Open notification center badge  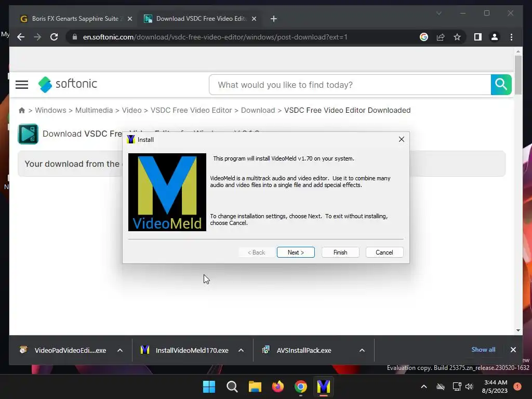[517, 387]
